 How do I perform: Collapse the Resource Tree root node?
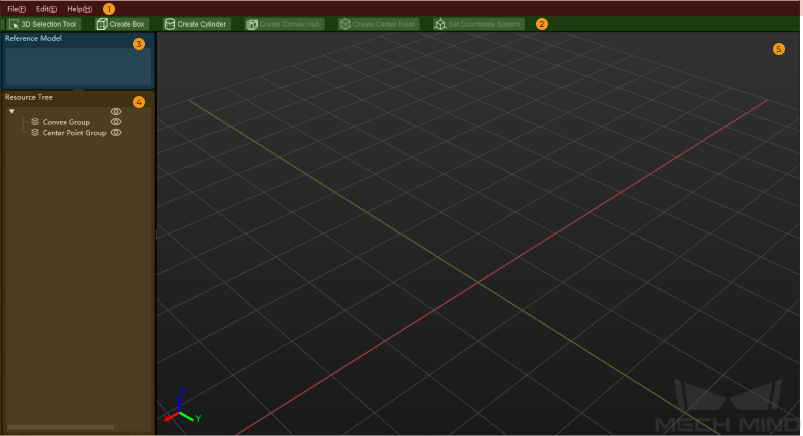click(11, 111)
